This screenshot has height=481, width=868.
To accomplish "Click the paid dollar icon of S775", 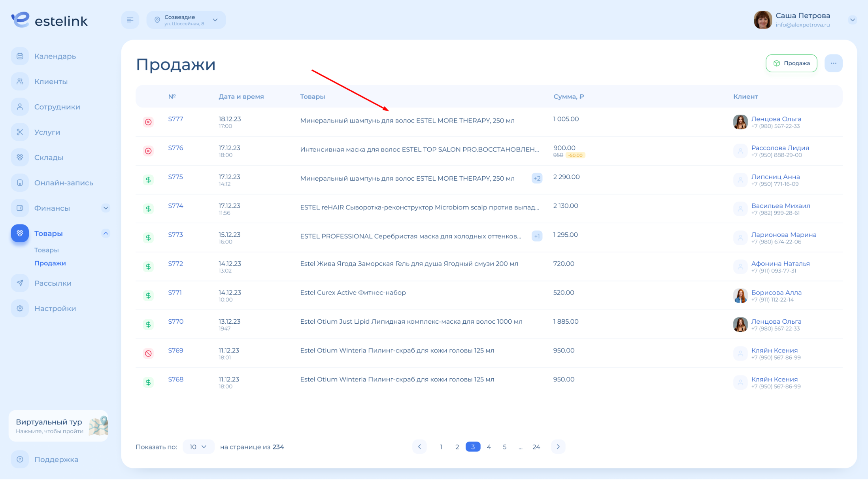I will pos(148,180).
